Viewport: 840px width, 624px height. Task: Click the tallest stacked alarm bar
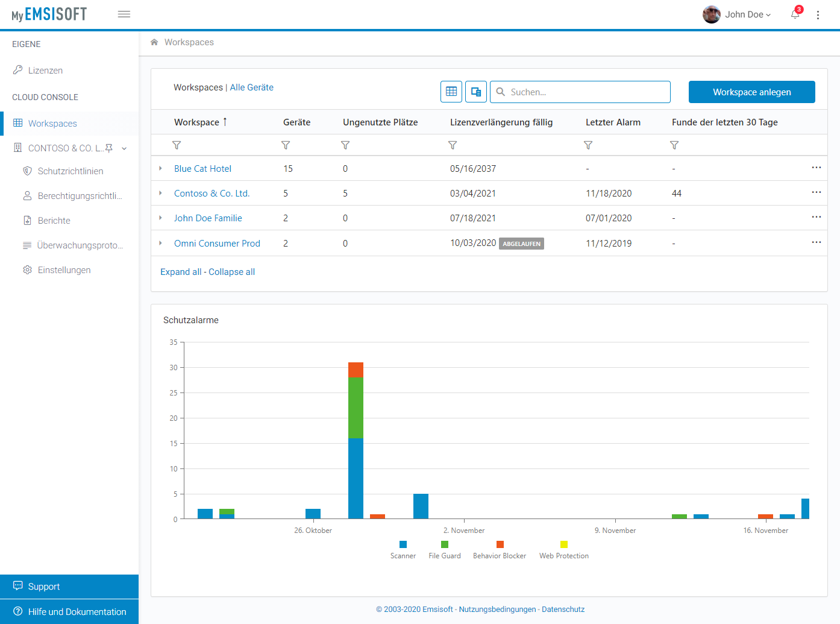click(x=356, y=440)
